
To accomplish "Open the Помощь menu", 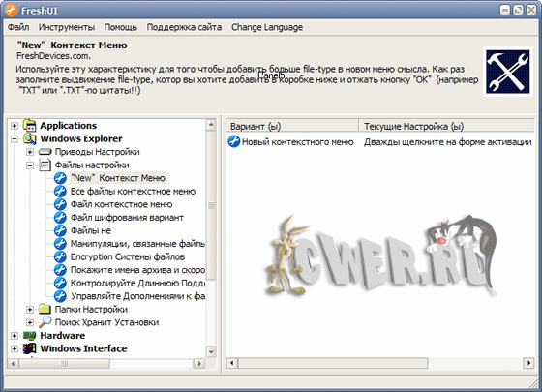I will [121, 27].
